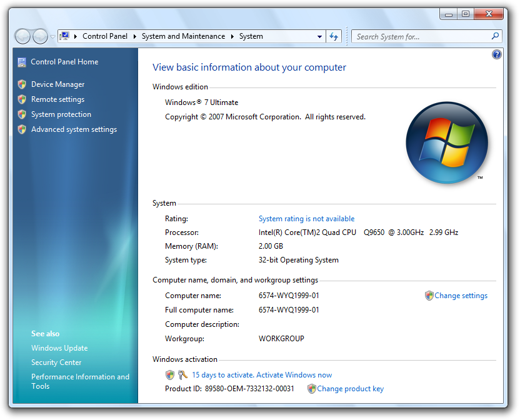Click the refresh icon next to address bar

[334, 36]
